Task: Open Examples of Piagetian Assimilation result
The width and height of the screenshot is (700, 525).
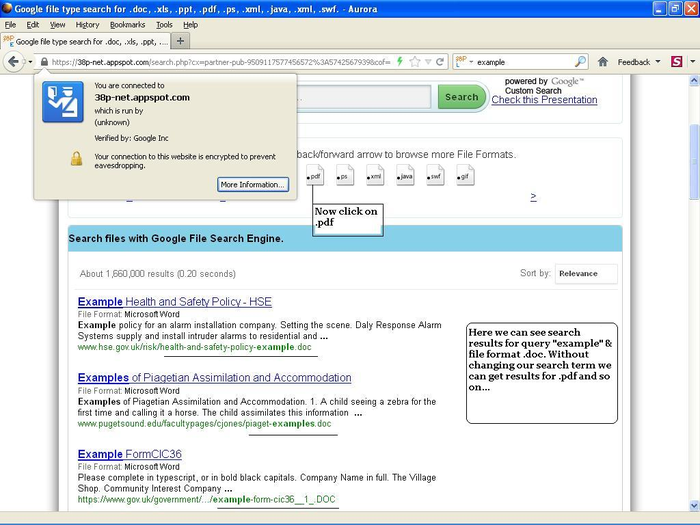Action: (x=214, y=378)
